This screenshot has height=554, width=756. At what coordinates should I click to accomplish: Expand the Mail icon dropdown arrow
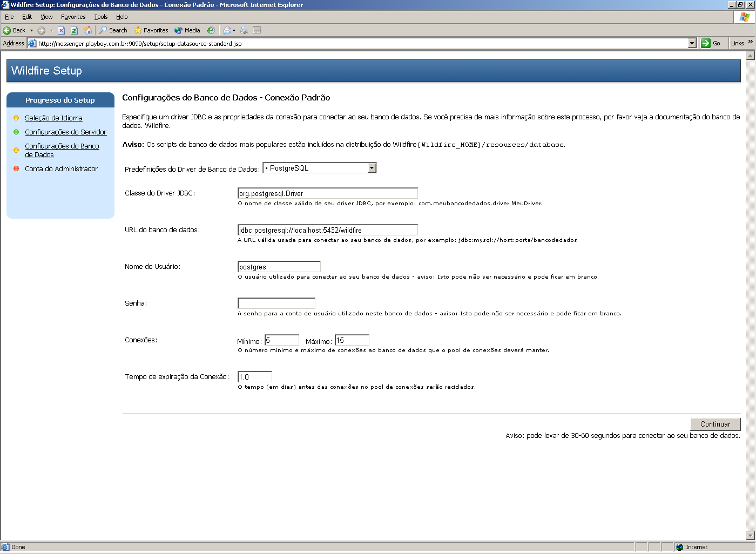click(x=234, y=30)
